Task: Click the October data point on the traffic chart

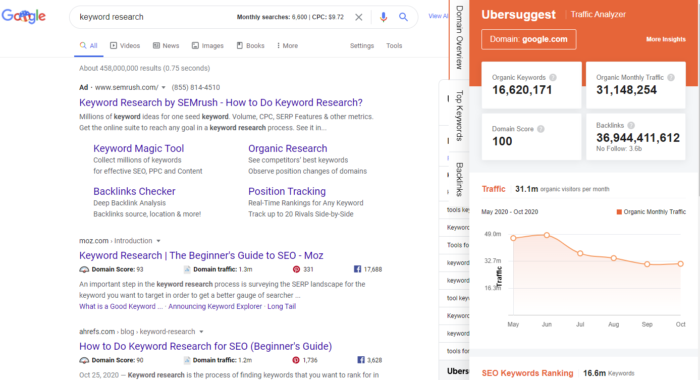Action: 680,264
